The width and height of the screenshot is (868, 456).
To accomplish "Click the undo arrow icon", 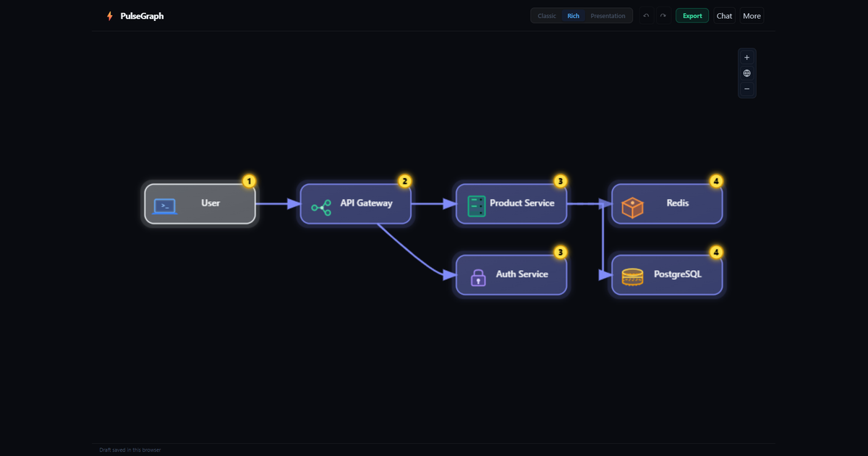I will (646, 16).
